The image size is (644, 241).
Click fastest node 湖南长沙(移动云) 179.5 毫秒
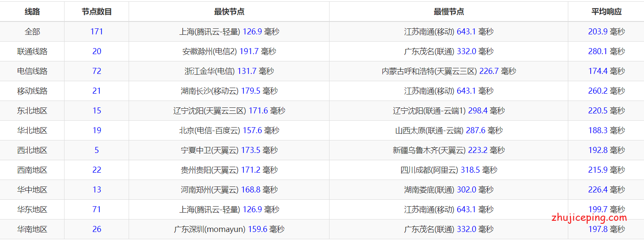point(229,91)
